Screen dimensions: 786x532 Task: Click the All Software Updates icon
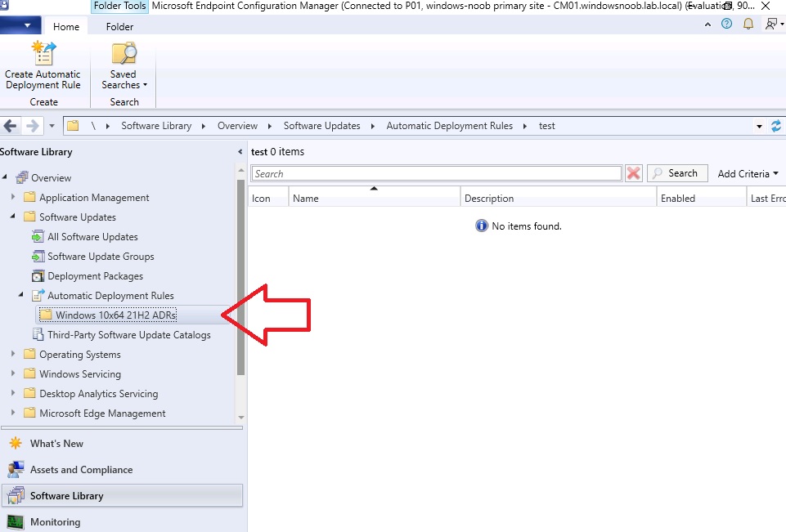pos(38,236)
